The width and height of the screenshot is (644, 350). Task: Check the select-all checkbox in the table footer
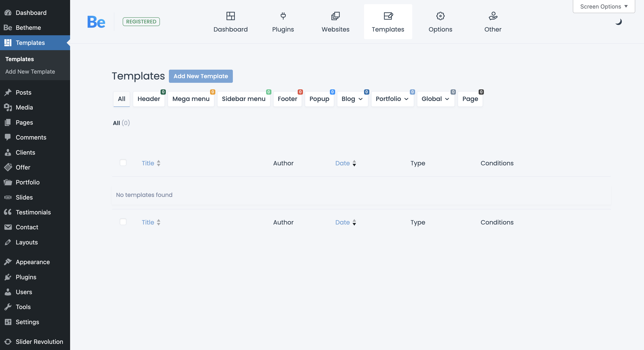tap(123, 222)
